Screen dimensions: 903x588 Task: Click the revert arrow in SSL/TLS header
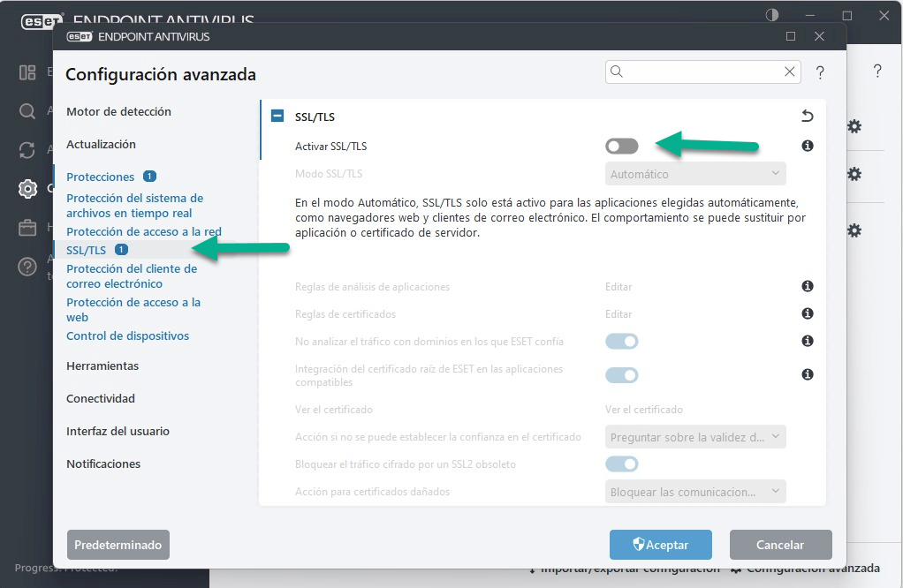(x=808, y=117)
